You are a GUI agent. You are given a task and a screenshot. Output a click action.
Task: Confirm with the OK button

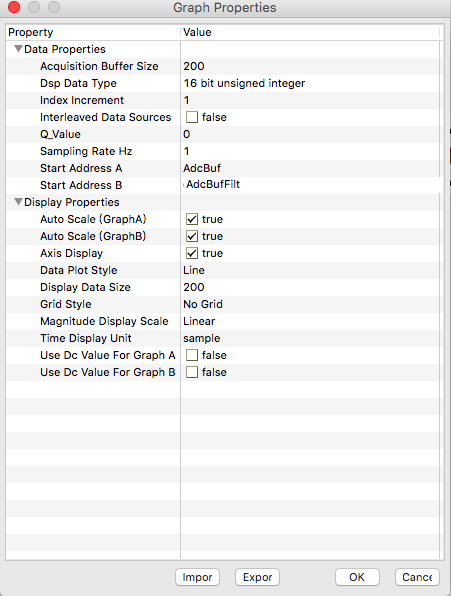pyautogui.click(x=357, y=577)
